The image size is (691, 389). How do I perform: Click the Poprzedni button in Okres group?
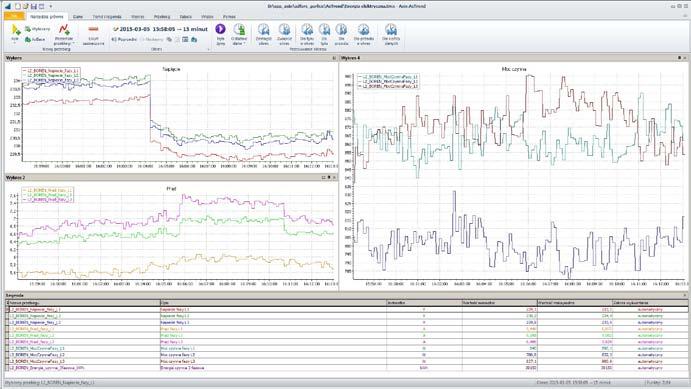click(x=124, y=40)
